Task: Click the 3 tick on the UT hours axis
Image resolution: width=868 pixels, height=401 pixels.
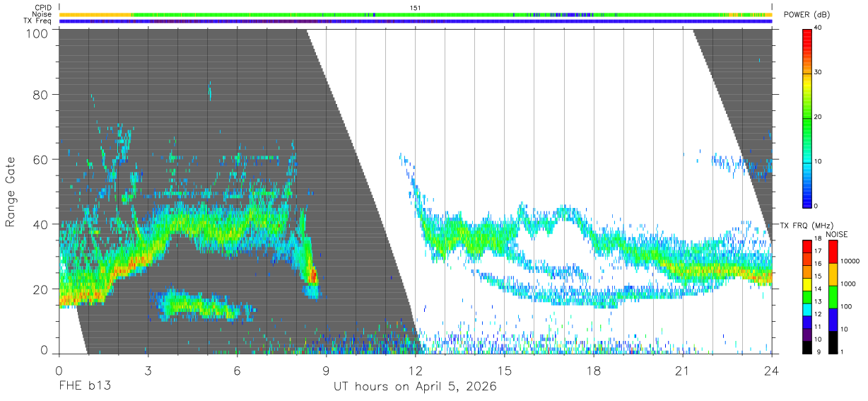Action: click(x=148, y=370)
